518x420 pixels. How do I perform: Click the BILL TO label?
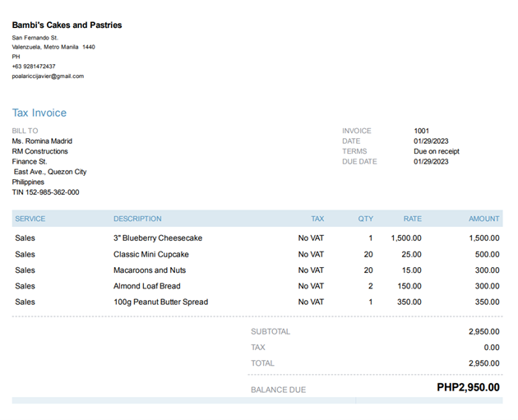coord(25,131)
